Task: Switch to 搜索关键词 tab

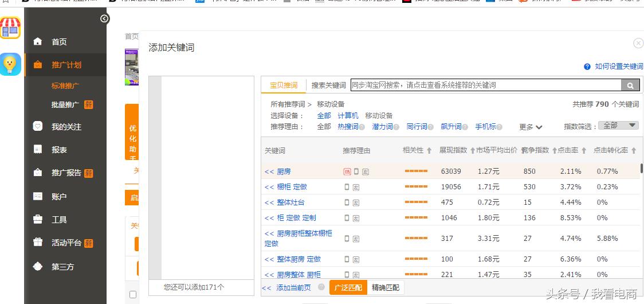Action: click(328, 85)
